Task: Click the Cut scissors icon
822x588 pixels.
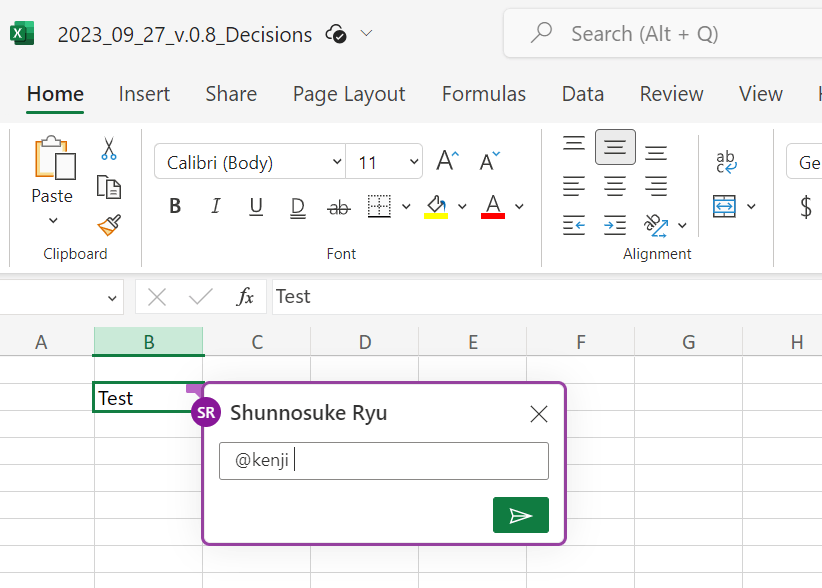Action: point(109,150)
